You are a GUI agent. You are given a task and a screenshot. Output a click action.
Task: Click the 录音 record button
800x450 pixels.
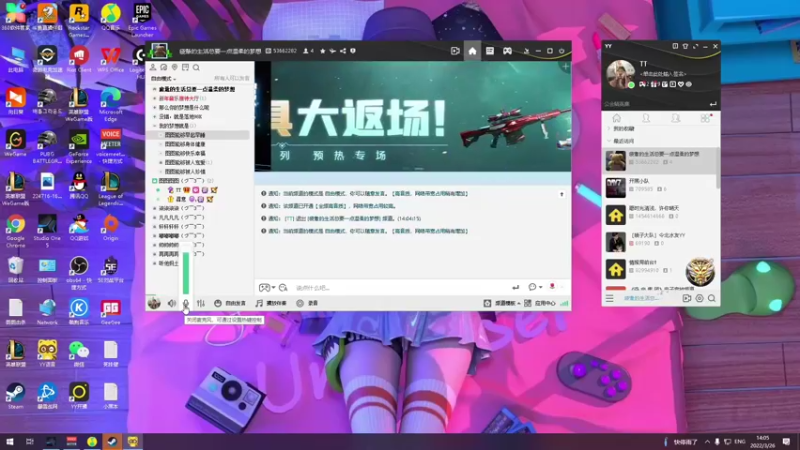pos(307,303)
